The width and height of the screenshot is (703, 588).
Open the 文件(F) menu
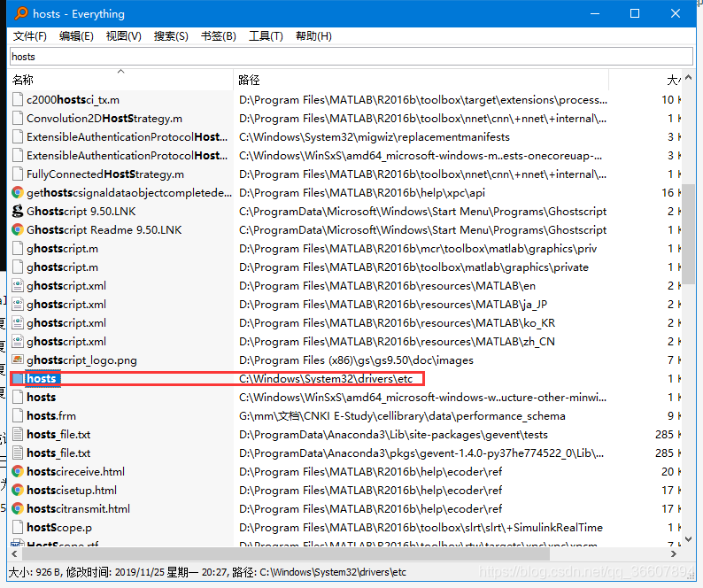click(x=29, y=36)
